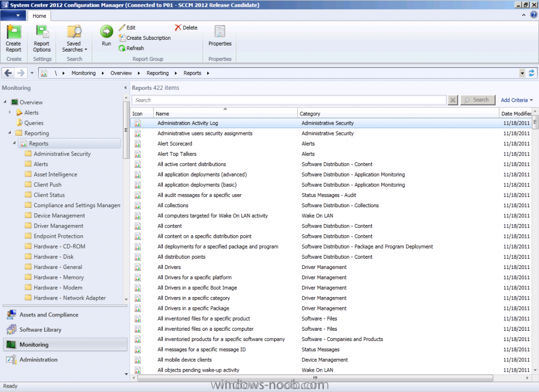Click the report list vertical scrollbar down arrow
Screen dimensions: 539x392
[535, 370]
